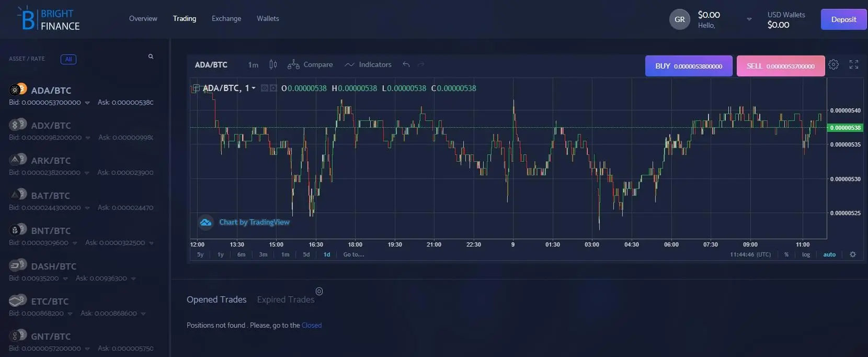Select the 5y time range
The width and height of the screenshot is (868, 357).
point(200,254)
